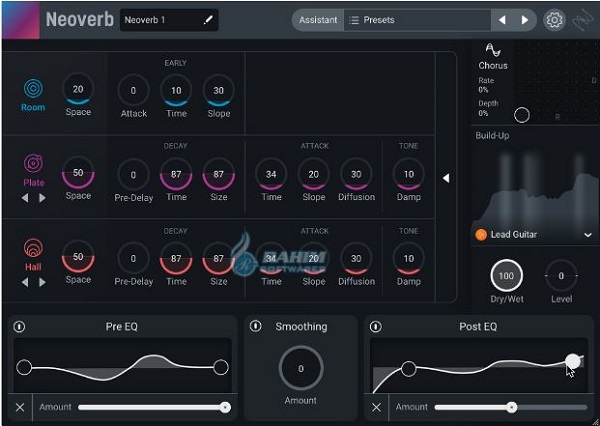
Task: Collapse the side panel with arrow
Action: 446,178
